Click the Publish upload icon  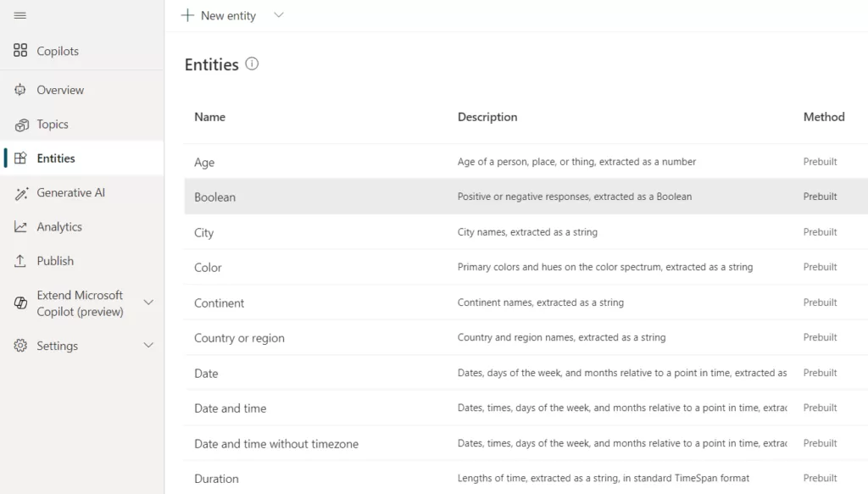(20, 261)
